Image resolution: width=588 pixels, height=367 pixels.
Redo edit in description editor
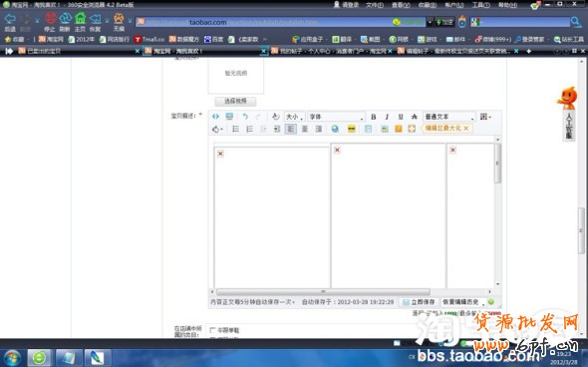[258, 117]
